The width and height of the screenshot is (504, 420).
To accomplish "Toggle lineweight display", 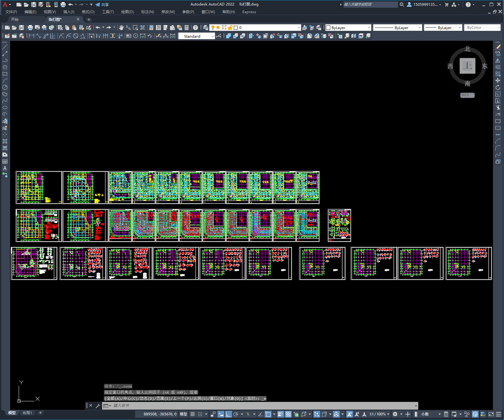I will pyautogui.click(x=281, y=414).
